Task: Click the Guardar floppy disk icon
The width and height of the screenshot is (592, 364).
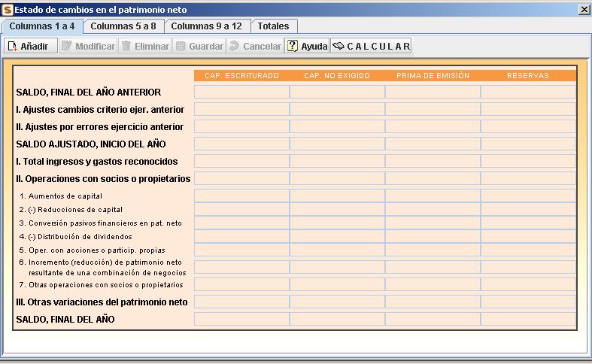Action: 181,46
